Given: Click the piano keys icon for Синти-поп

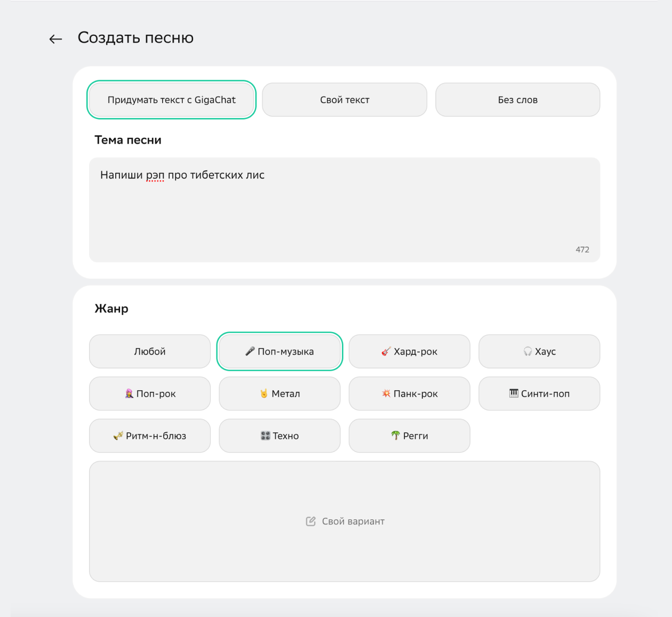Looking at the screenshot, I should 514,393.
